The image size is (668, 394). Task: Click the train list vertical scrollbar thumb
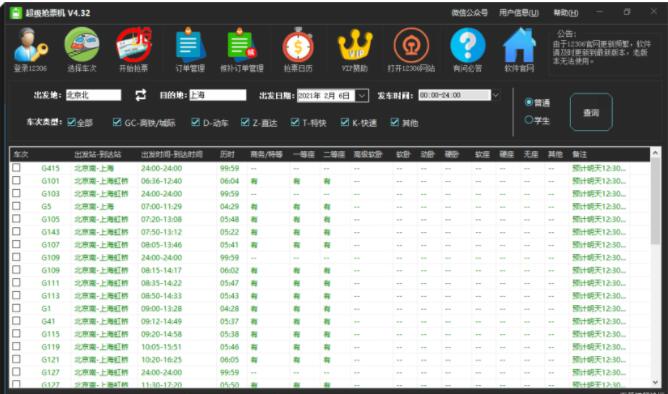(655, 201)
